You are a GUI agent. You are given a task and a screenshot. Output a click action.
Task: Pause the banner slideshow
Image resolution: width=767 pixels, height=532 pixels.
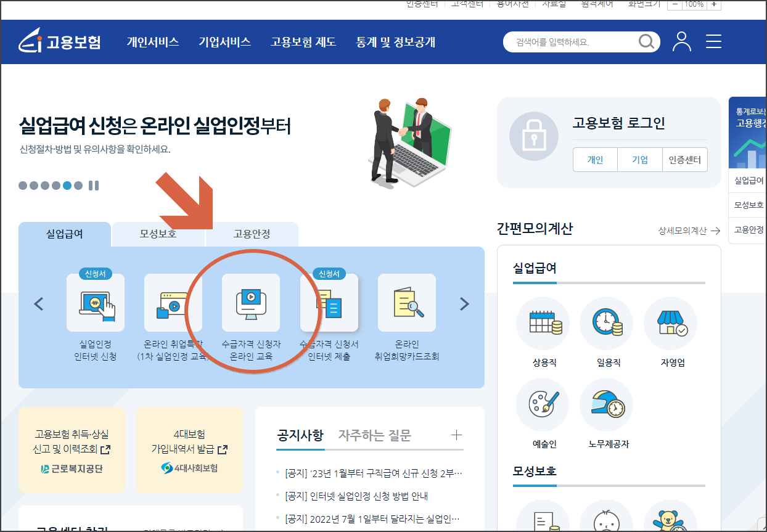[94, 186]
